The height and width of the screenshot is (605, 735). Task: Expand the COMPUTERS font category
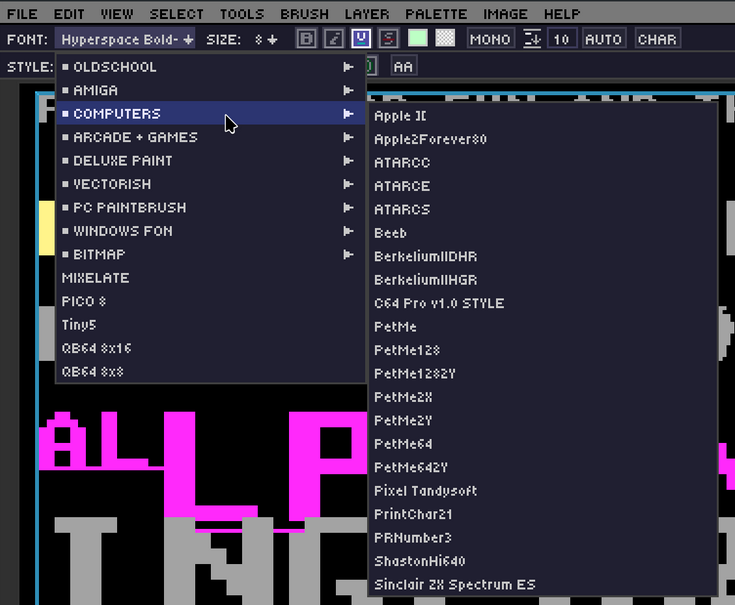210,113
